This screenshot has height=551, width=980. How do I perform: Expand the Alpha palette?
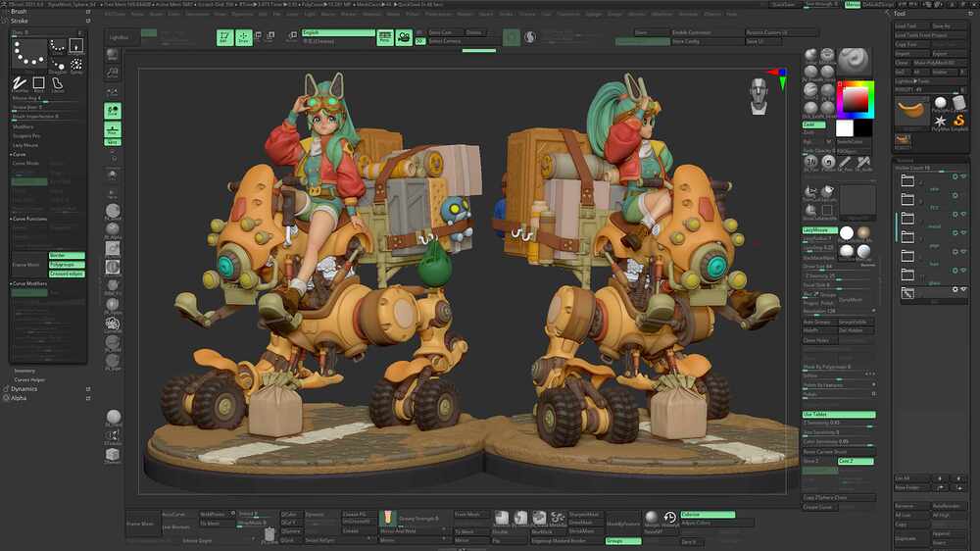19,398
